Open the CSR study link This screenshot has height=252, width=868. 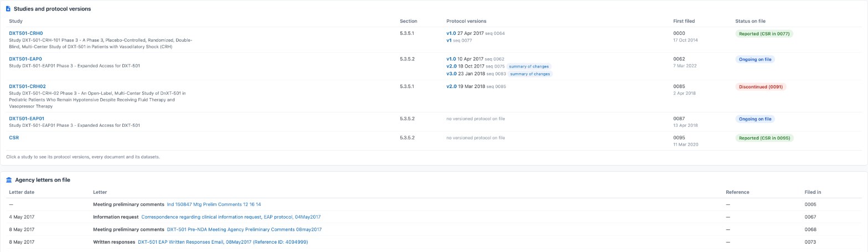14,138
